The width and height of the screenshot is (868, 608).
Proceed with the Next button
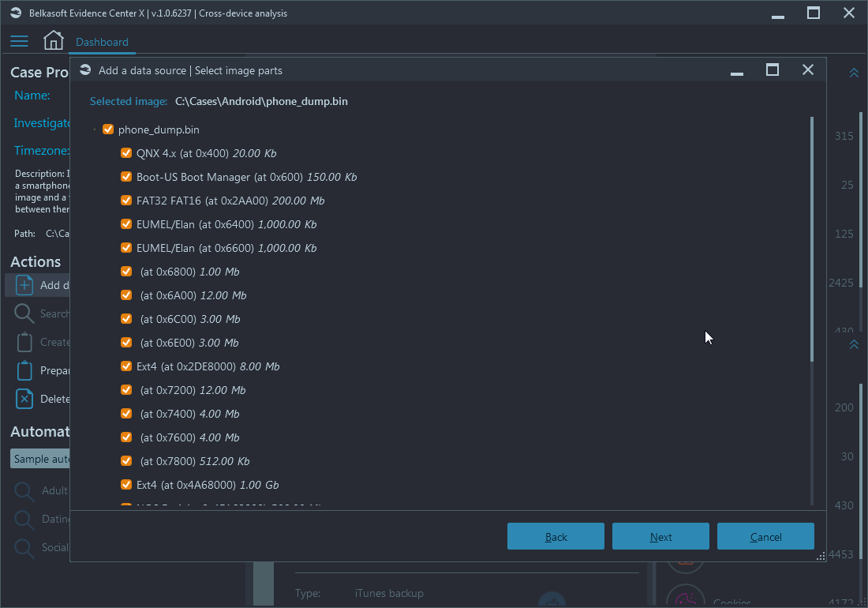pos(660,537)
